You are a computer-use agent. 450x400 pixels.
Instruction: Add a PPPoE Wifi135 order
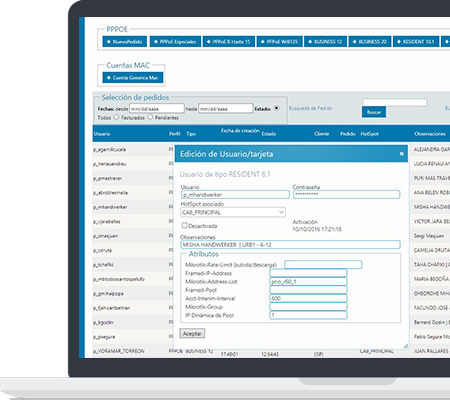coord(280,42)
